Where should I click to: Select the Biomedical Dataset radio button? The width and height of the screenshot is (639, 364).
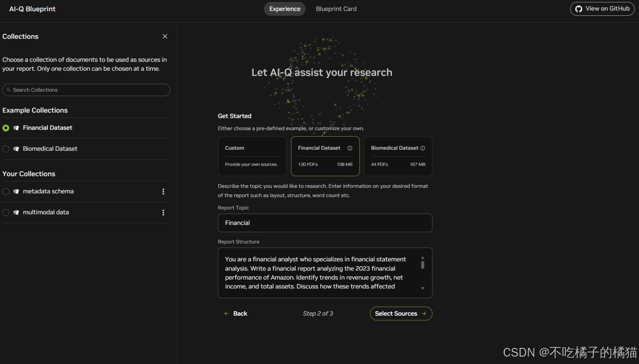click(x=6, y=149)
